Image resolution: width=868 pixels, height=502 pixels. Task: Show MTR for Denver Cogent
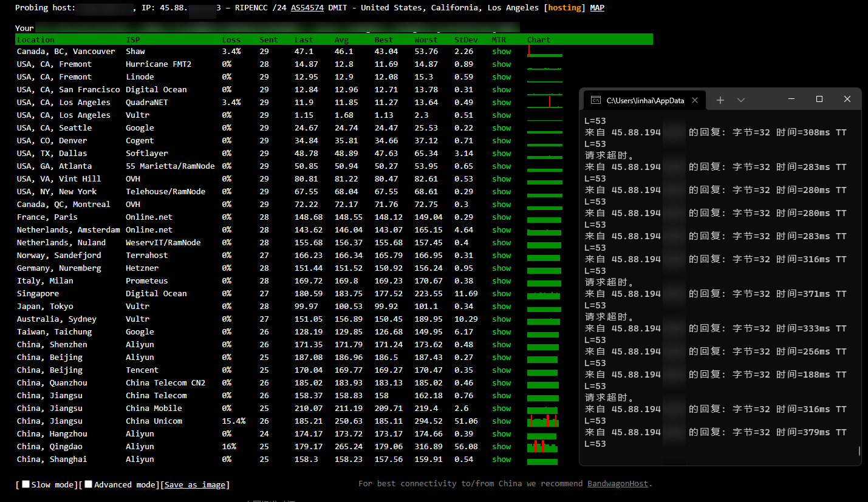tap(502, 141)
